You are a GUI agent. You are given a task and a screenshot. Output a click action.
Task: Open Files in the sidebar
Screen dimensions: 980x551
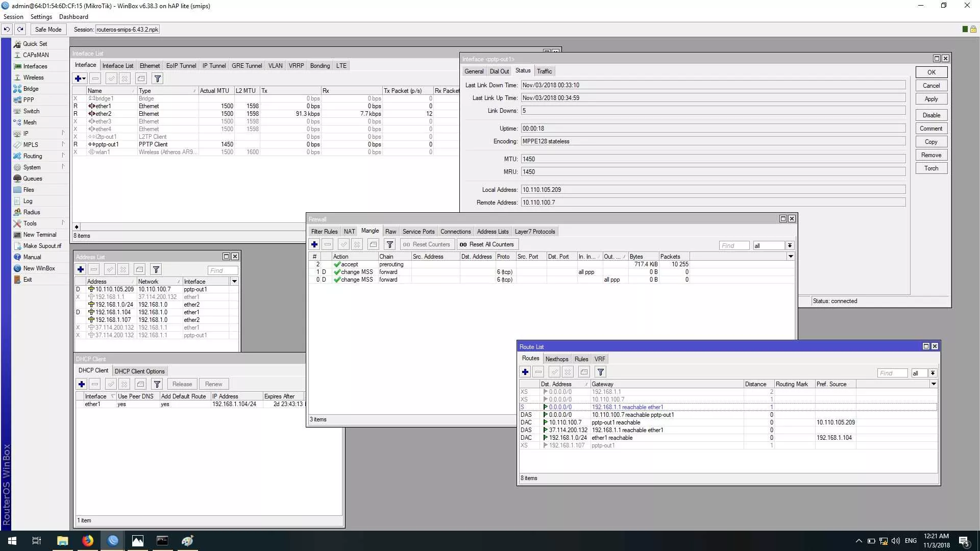29,190
